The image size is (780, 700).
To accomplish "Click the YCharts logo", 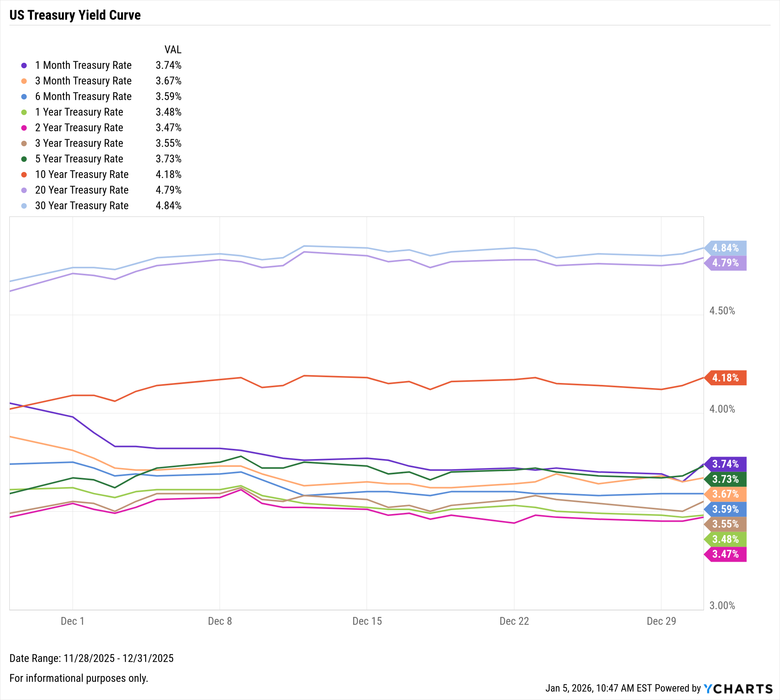I will point(738,689).
